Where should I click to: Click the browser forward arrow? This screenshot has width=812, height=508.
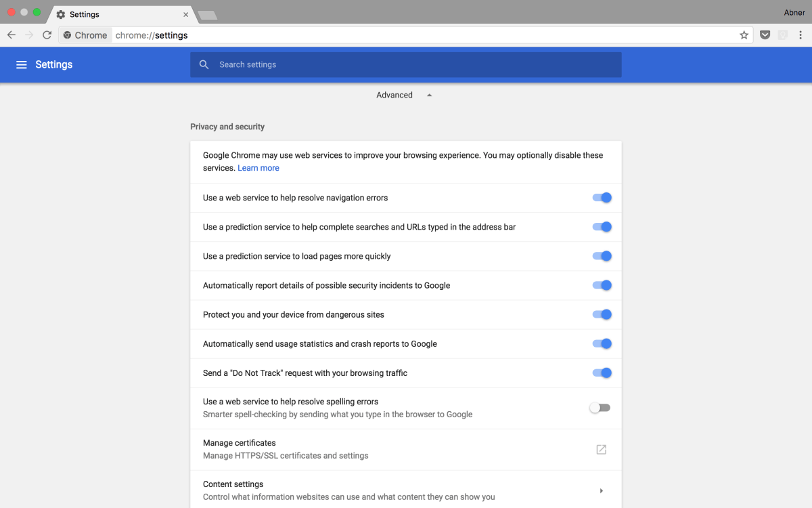pyautogui.click(x=29, y=35)
